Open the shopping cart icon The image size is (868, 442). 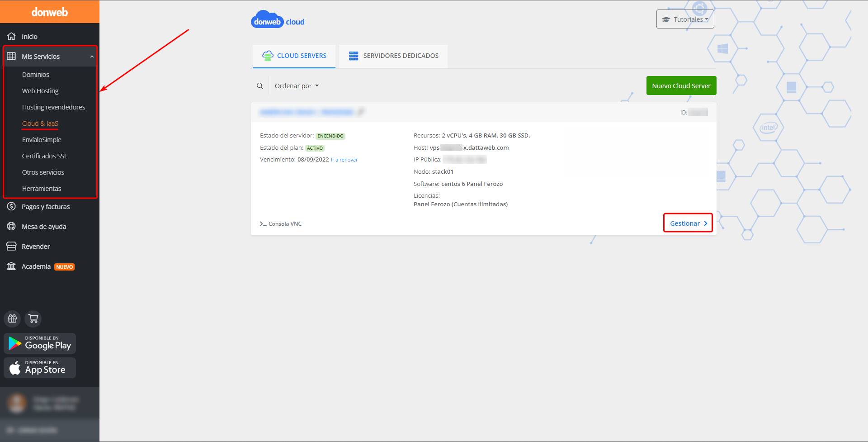point(33,318)
